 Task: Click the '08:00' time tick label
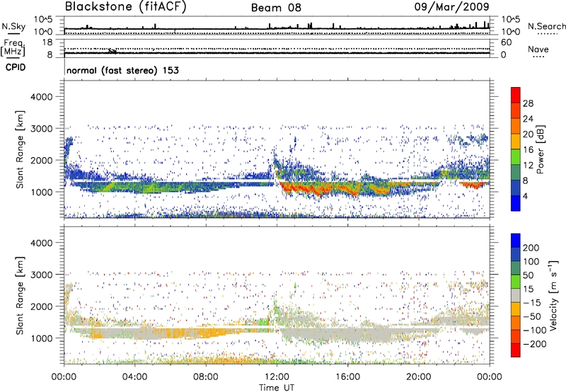pos(206,377)
